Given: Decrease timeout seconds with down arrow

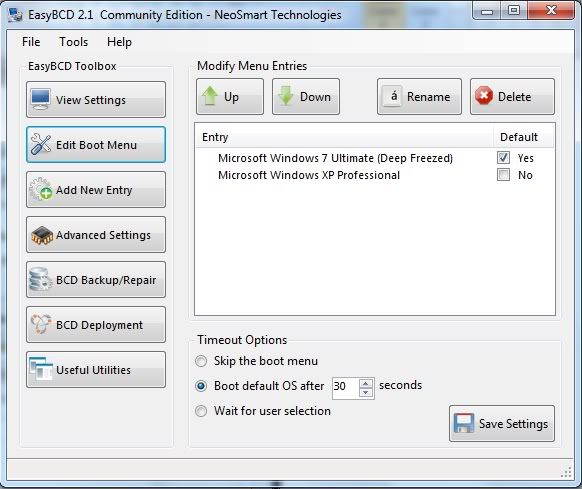Looking at the screenshot, I should 366,392.
